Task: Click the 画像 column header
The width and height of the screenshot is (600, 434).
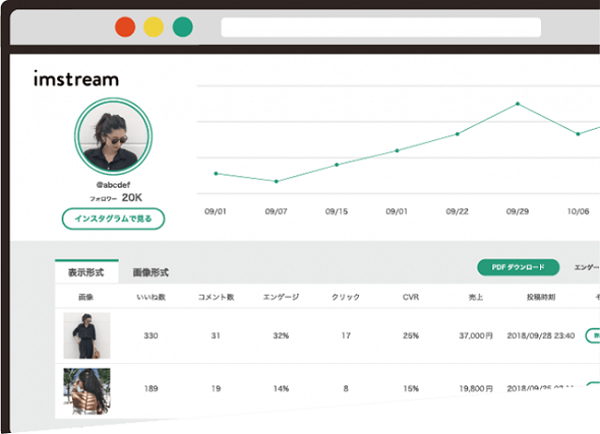Action: point(86,297)
